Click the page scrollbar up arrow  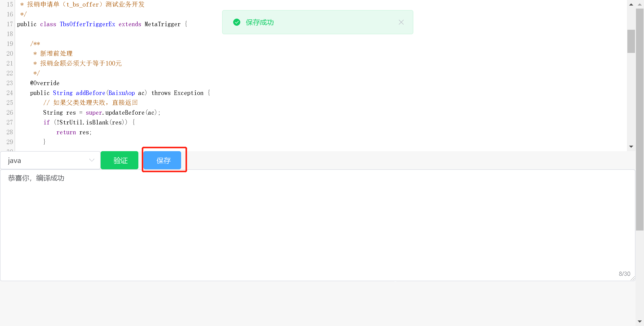640,5
